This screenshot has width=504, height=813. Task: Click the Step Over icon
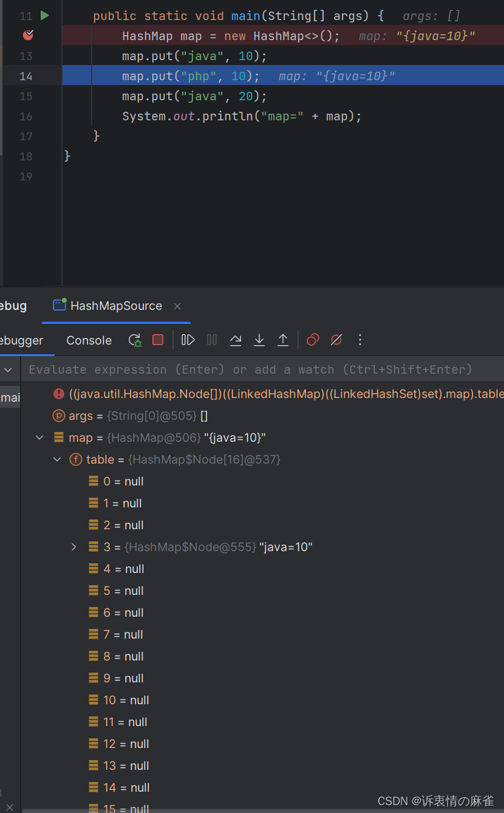[x=236, y=340]
